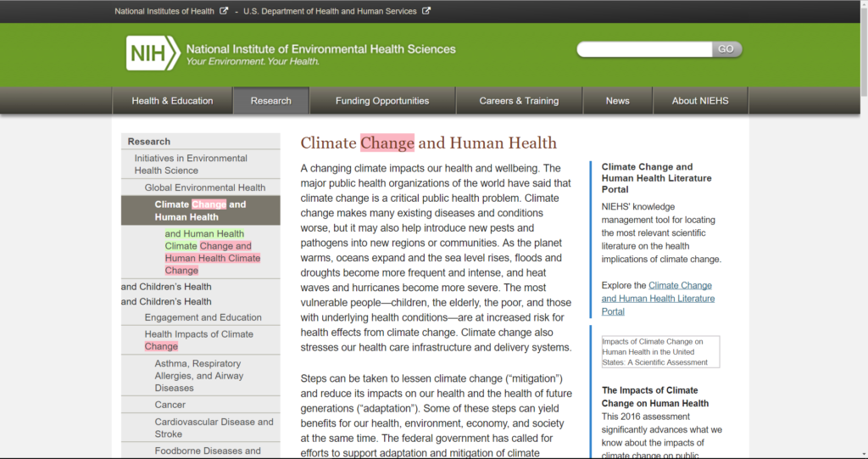Image resolution: width=868 pixels, height=459 pixels.
Task: Open the Careers & Training menu
Action: [520, 101]
